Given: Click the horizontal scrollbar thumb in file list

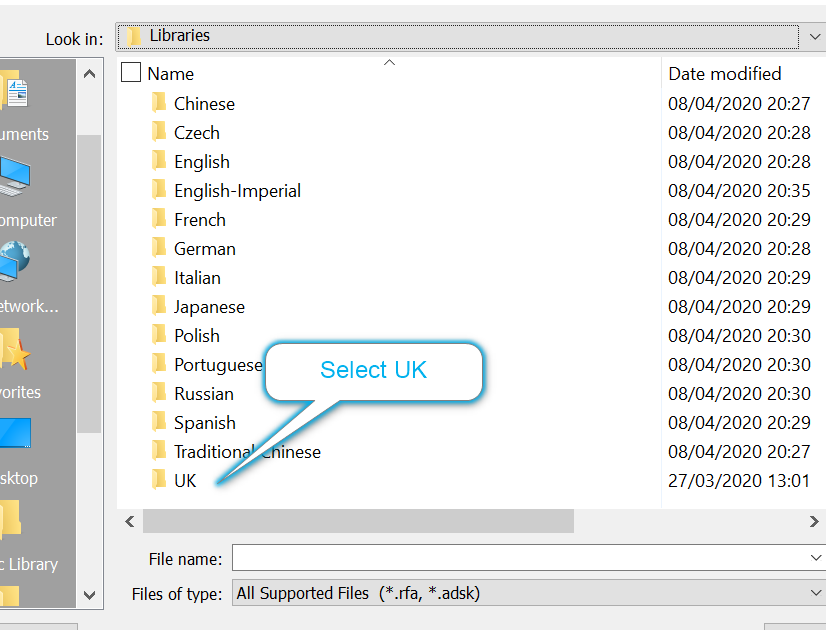Looking at the screenshot, I should tap(358, 521).
